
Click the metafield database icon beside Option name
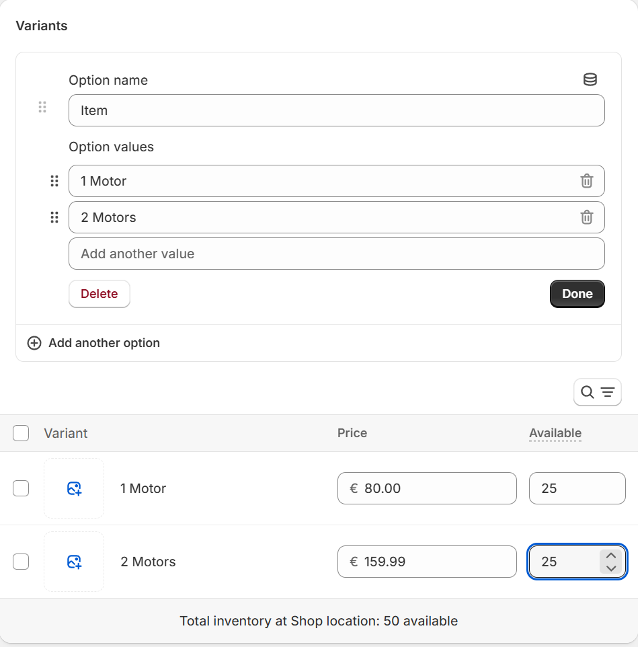click(x=590, y=80)
